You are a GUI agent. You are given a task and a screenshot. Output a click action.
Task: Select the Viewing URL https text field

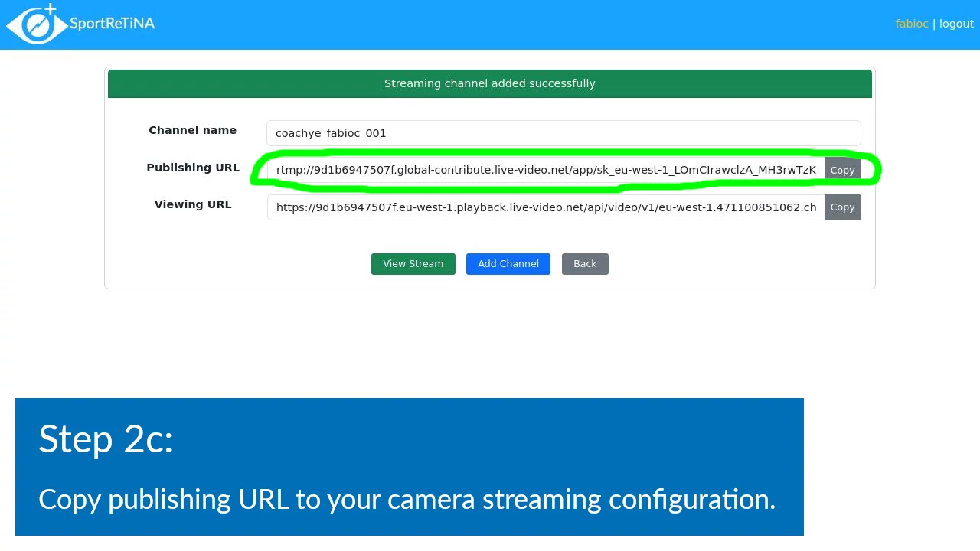545,207
